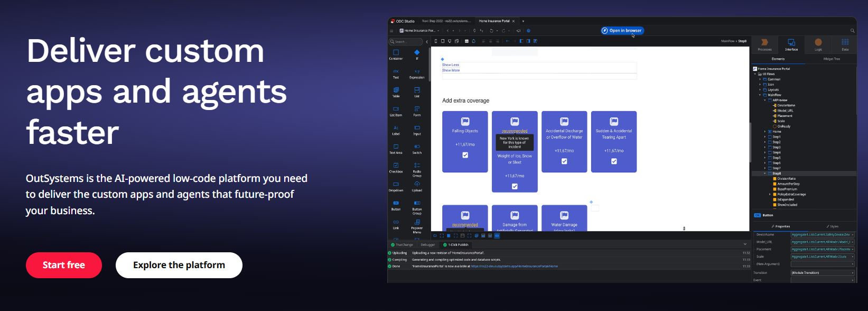Viewport: 868px width, 311px height.
Task: Pick the If widget diamond icon
Action: click(x=417, y=52)
